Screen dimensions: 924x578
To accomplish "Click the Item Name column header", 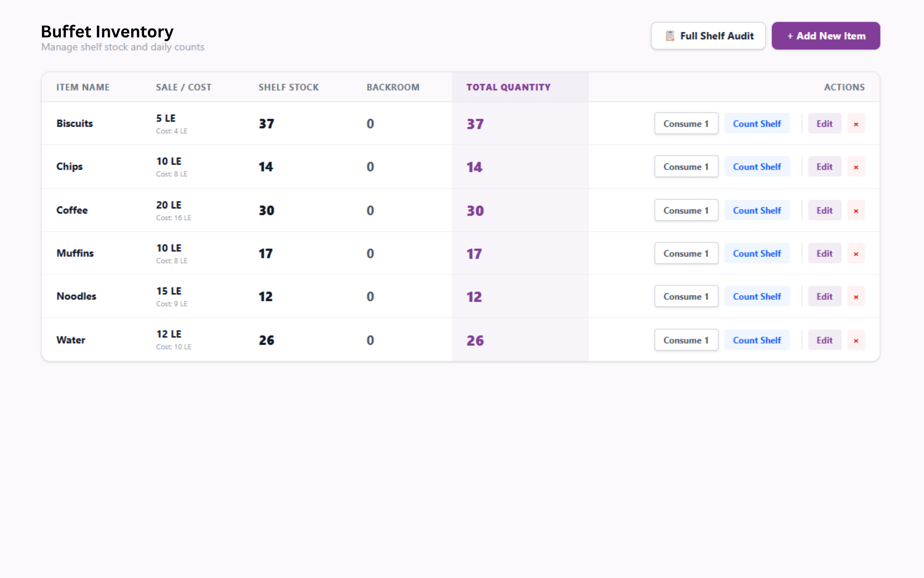I will click(x=83, y=87).
